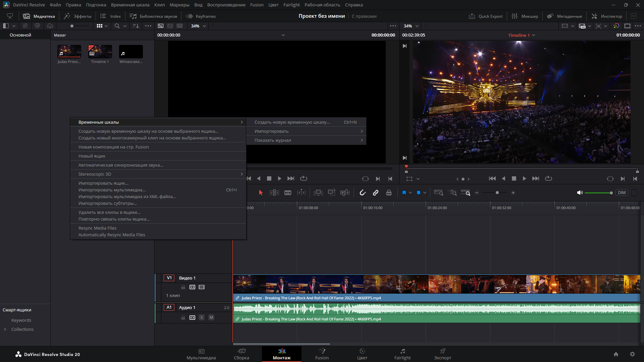Click Импортировать мультимедиа menu entry

(158, 190)
